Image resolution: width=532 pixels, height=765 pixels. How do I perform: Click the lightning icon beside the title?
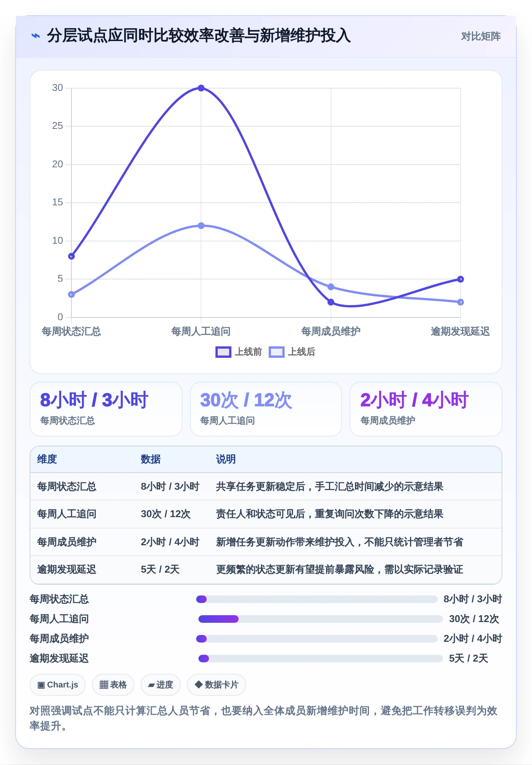(x=36, y=36)
